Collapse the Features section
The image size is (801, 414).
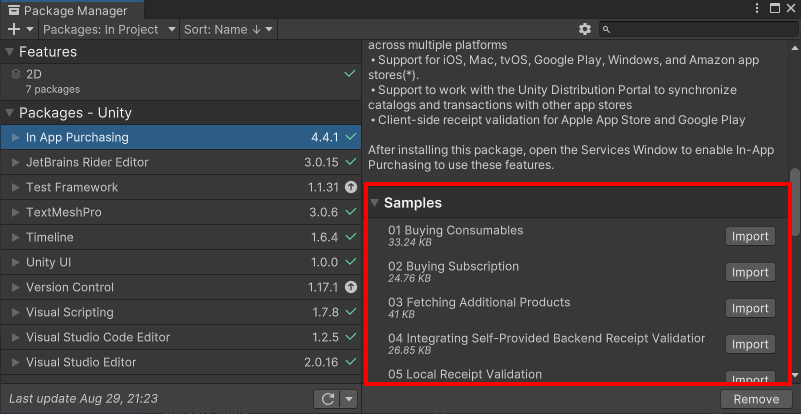pyautogui.click(x=9, y=52)
